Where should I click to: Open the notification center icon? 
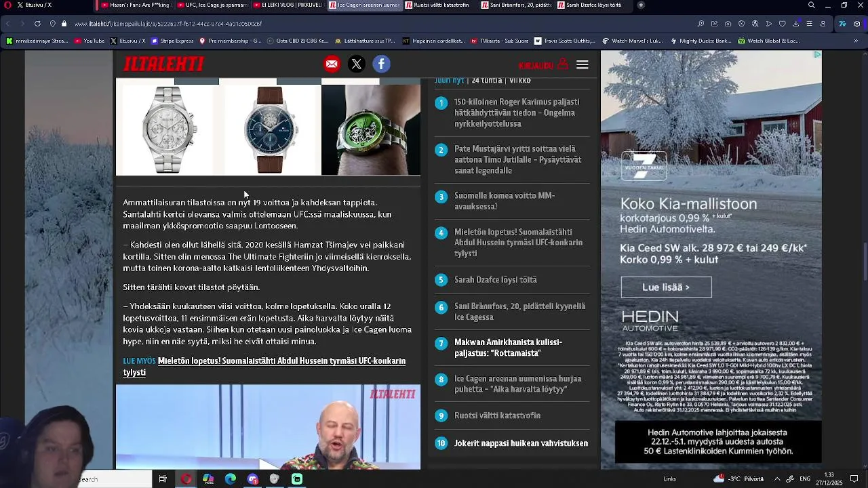(854, 479)
